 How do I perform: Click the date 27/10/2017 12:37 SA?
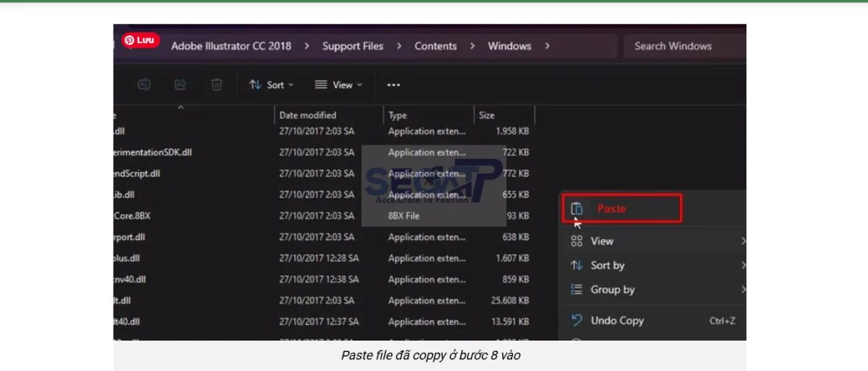pos(319,321)
